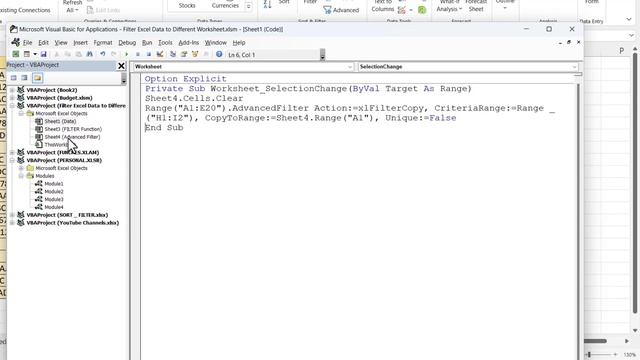Click the Cut scissors toolbar icon
The height and width of the screenshot is (360, 640).
click(x=57, y=54)
